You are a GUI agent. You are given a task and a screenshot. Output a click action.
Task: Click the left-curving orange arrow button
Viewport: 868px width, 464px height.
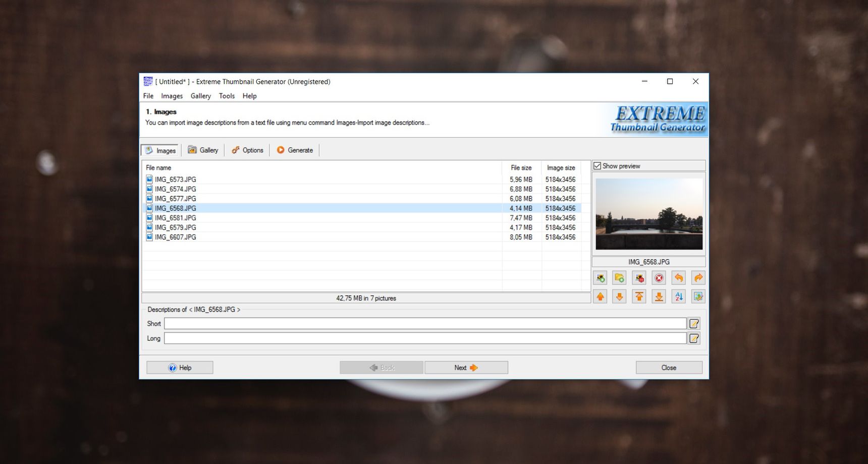(679, 278)
